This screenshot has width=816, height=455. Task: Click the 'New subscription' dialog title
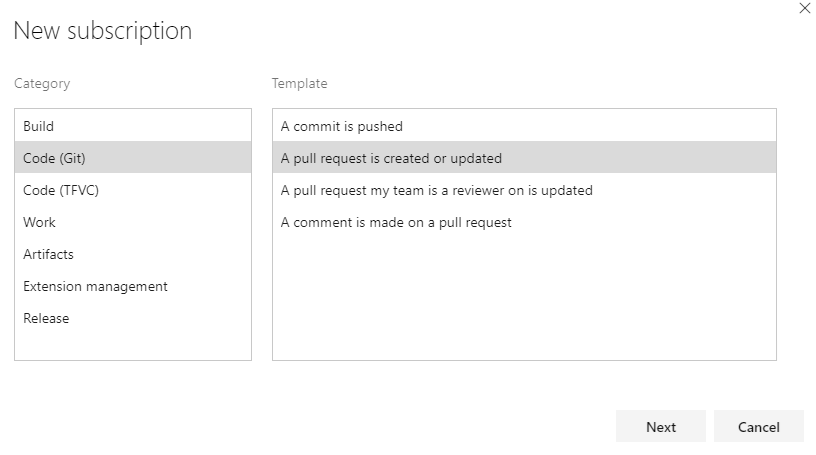click(x=102, y=31)
